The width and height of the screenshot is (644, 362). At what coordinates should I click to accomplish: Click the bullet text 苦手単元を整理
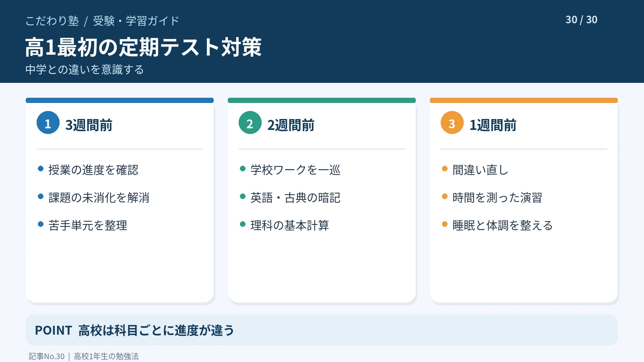88,225
